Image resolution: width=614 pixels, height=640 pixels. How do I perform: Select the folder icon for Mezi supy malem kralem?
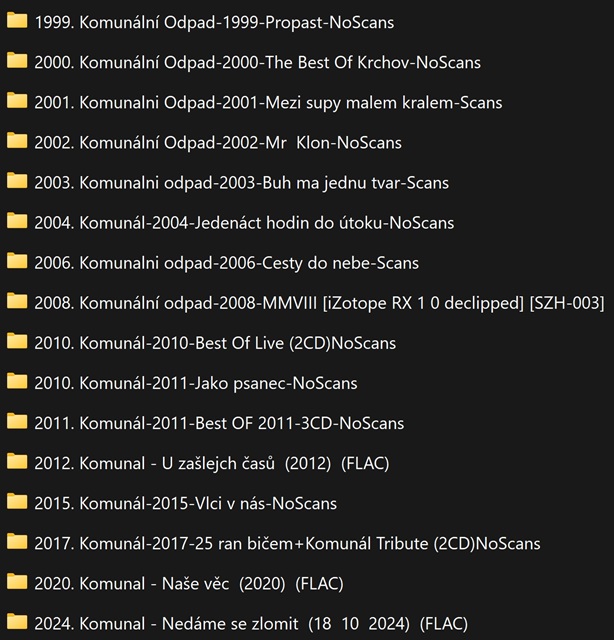click(17, 100)
